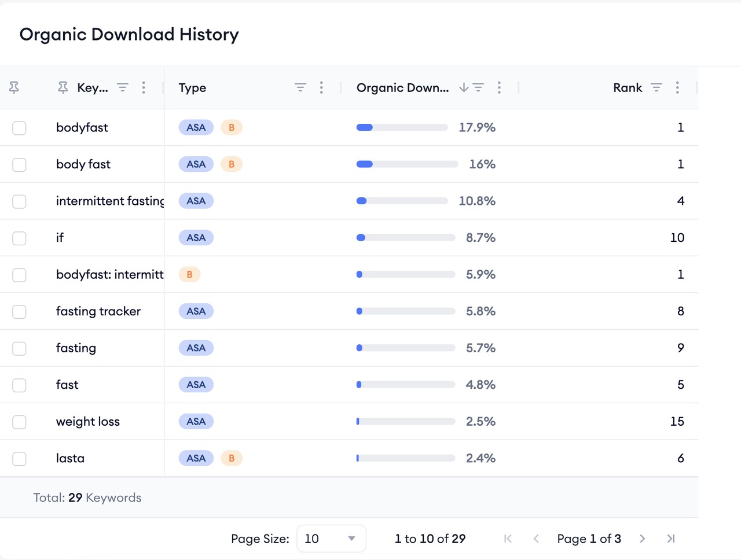Click the B badge in bodyfast row

[232, 127]
